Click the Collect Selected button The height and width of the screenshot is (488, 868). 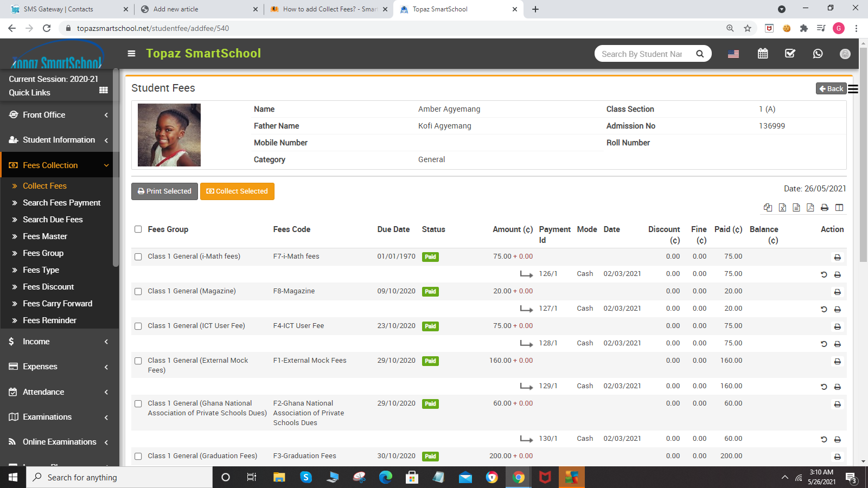click(237, 191)
